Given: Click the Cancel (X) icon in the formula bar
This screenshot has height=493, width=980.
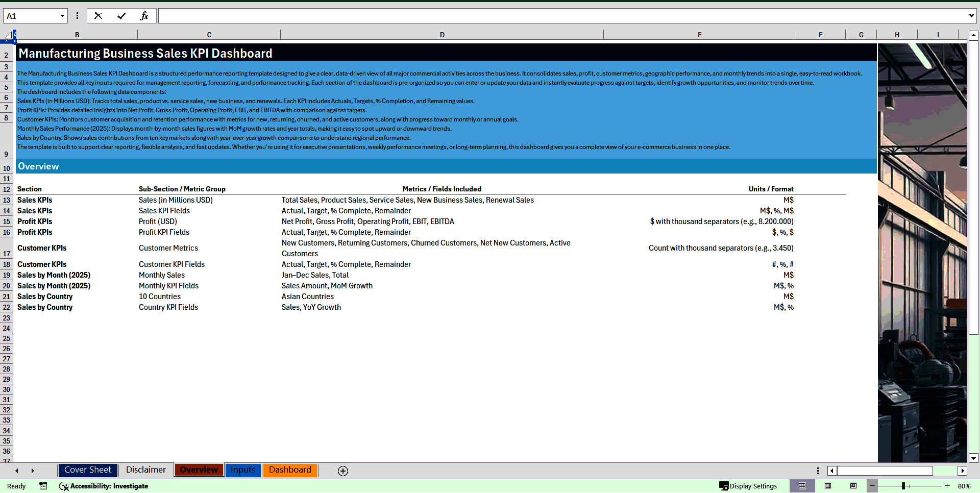Looking at the screenshot, I should coord(98,16).
